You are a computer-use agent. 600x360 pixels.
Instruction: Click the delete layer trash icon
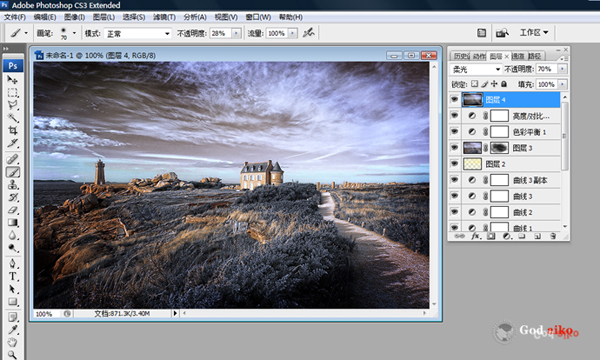pyautogui.click(x=553, y=236)
